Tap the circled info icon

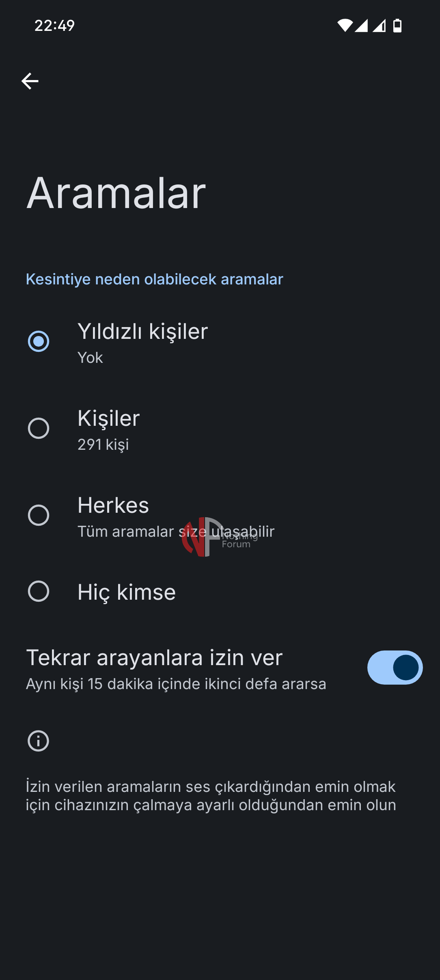tap(39, 741)
